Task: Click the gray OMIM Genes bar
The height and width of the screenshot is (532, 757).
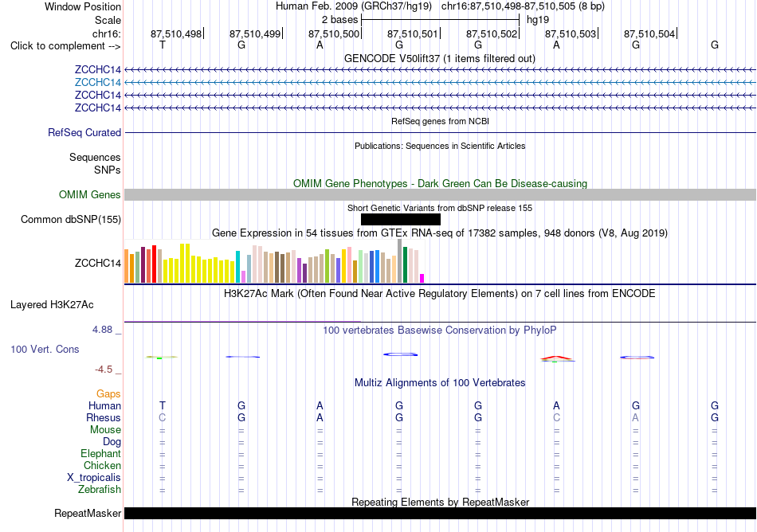Action: click(441, 195)
